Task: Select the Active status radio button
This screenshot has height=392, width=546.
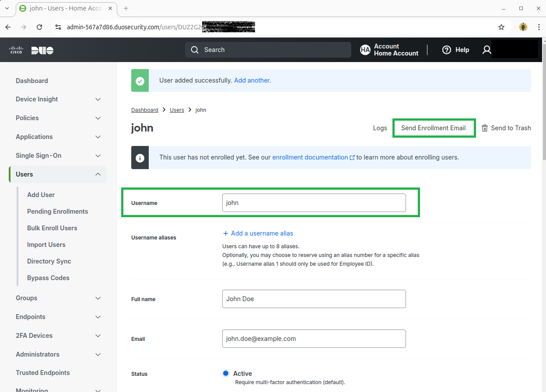Action: coord(226,373)
